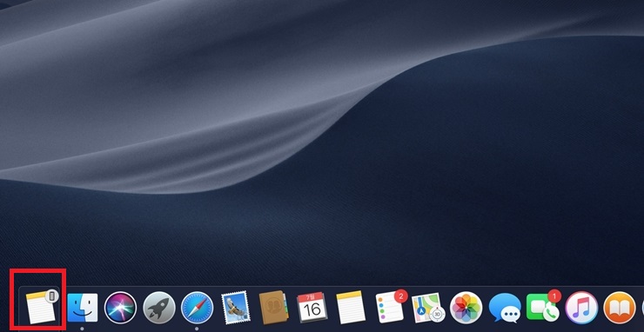644x332 pixels.
Task: Launch Siri from the Dock
Action: (x=120, y=308)
